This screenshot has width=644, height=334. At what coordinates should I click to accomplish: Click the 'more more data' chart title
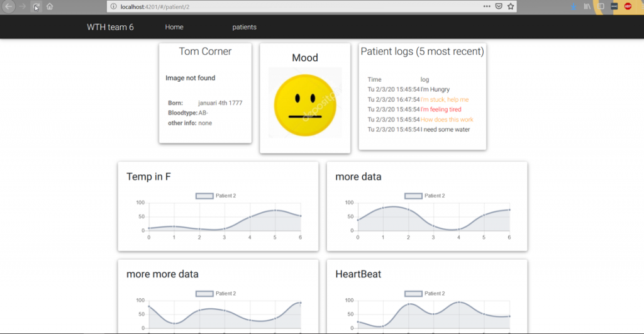(162, 274)
